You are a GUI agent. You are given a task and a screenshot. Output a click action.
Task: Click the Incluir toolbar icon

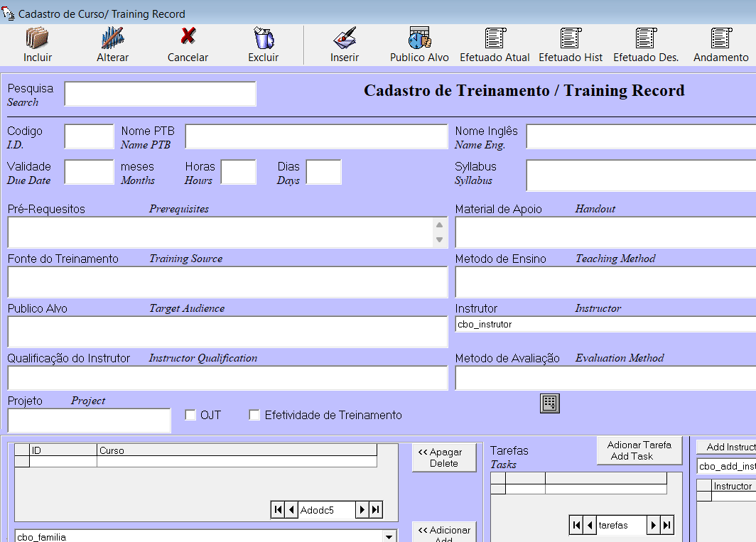[37, 38]
